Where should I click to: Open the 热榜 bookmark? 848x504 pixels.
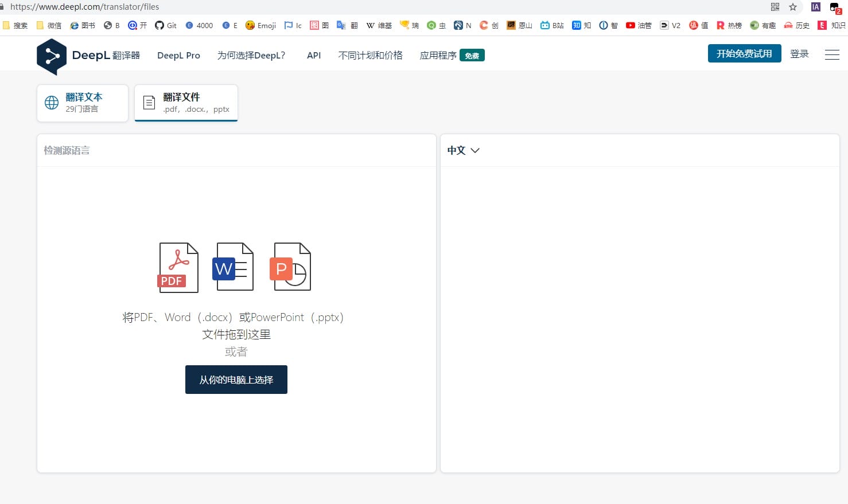click(729, 25)
